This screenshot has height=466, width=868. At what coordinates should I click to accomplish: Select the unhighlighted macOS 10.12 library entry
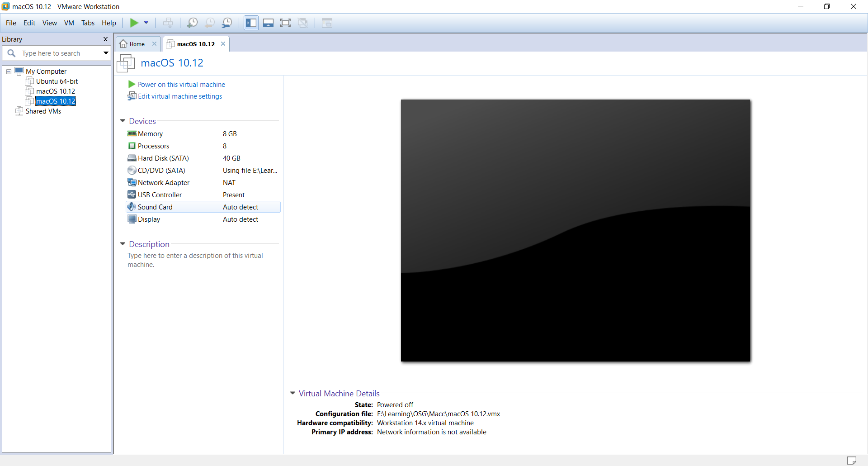(x=56, y=91)
